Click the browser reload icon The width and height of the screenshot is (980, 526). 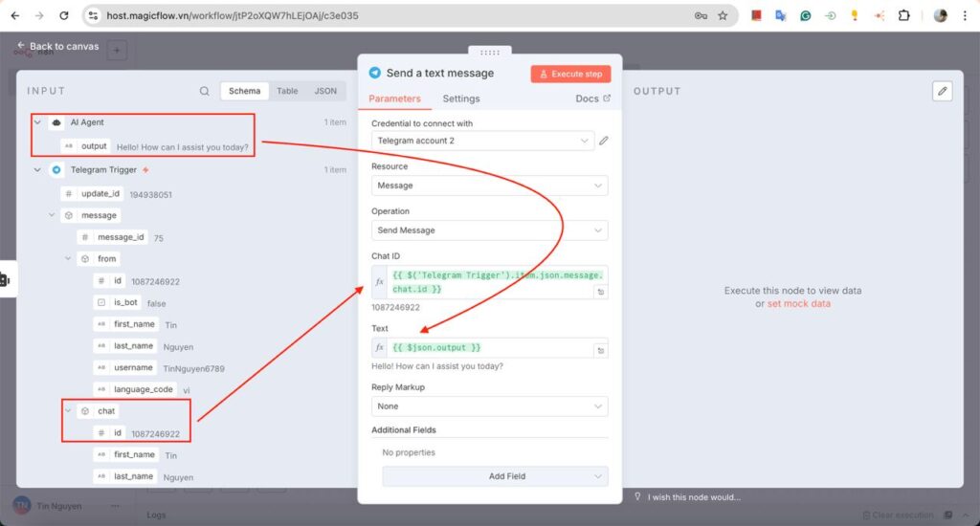(64, 16)
